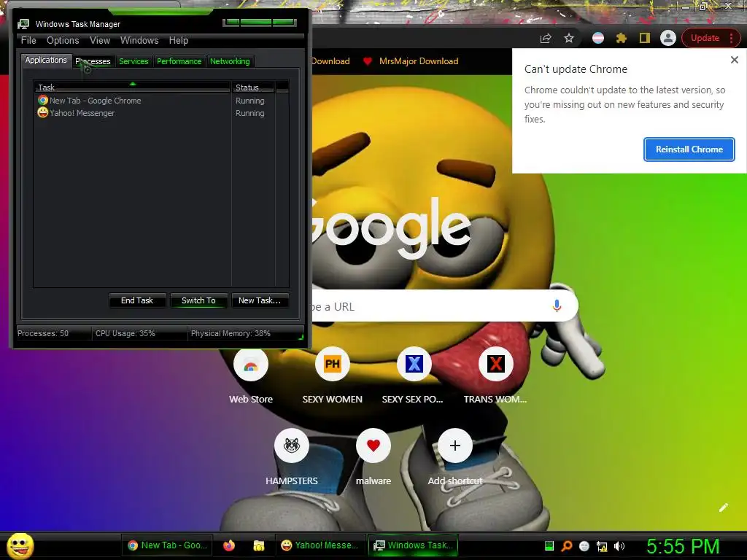747x560 pixels.
Task: Open the network tray icon
Action: [x=602, y=545]
